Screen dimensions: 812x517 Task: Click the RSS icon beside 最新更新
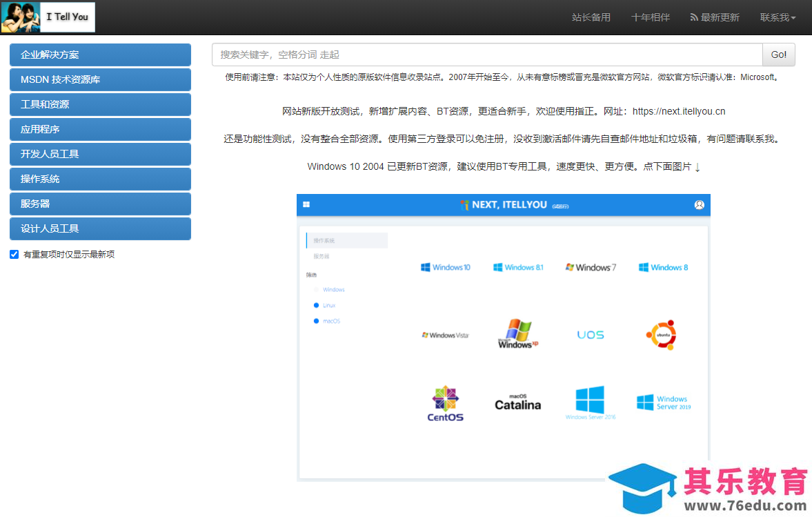pyautogui.click(x=693, y=18)
